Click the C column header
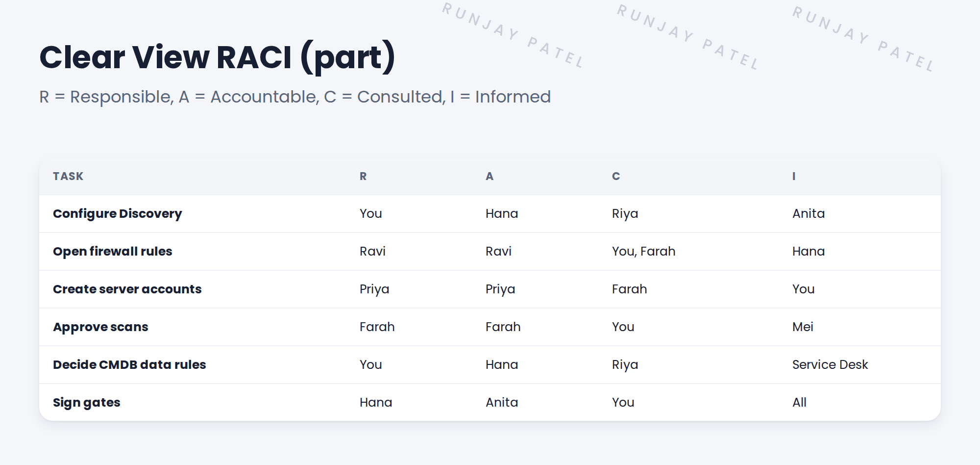980x465 pixels. pos(616,176)
